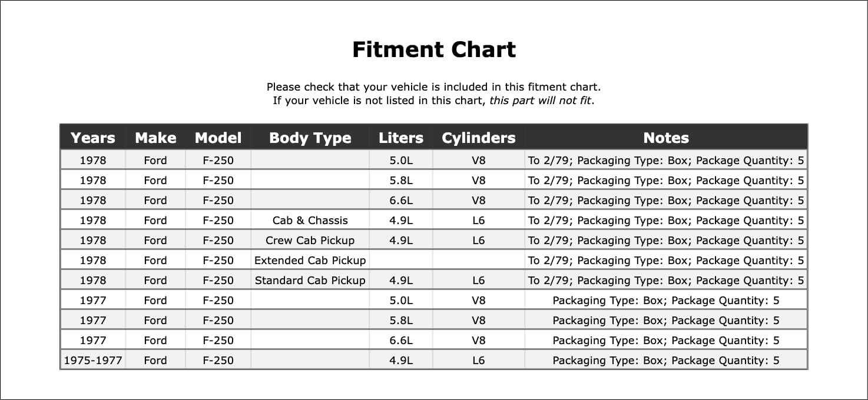Click the italic "this part will not fit" text

point(541,101)
